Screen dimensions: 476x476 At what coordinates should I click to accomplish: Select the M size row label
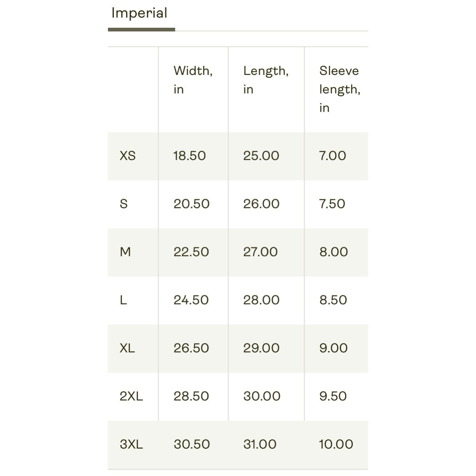[125, 252]
